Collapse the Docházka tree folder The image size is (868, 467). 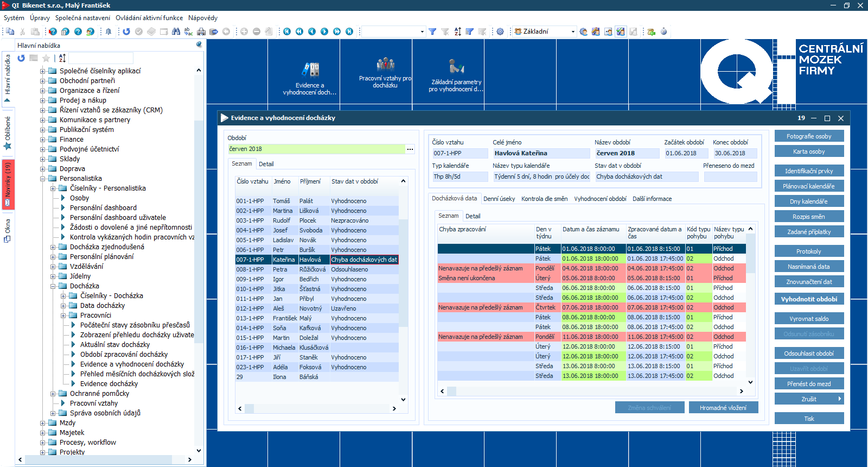pyautogui.click(x=53, y=286)
